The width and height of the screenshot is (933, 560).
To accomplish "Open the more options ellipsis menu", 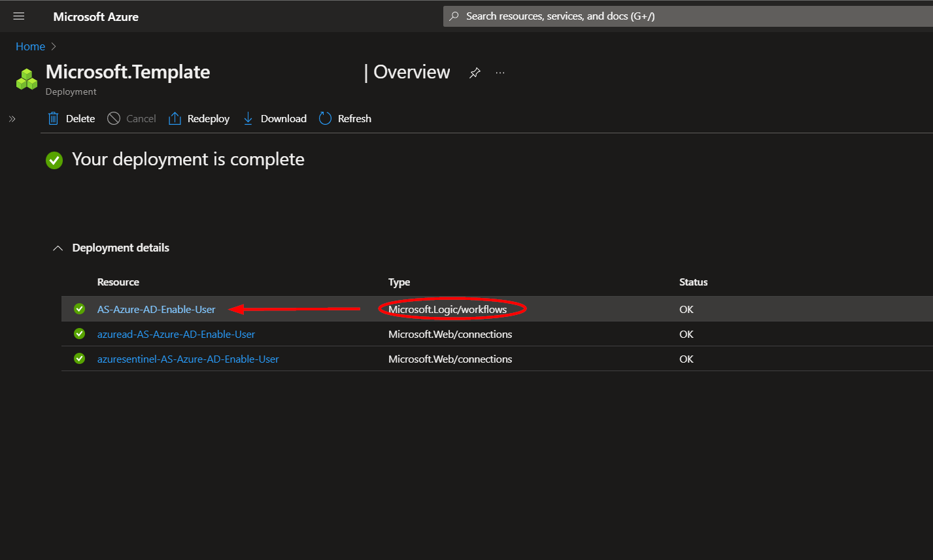I will (500, 73).
